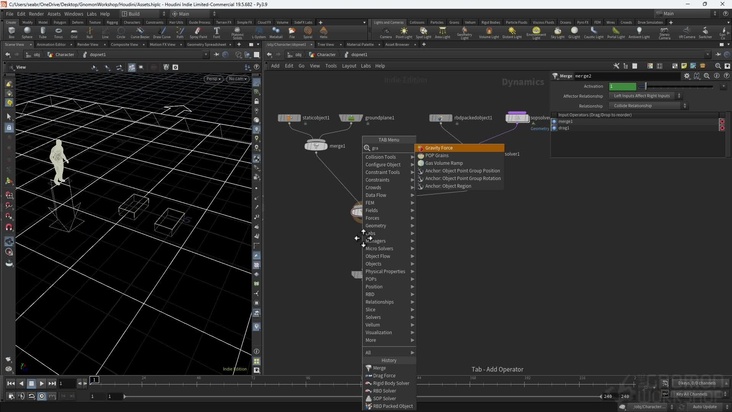Screen dimensions: 732x412
Task: Add a Camera from the shelf
Action: coord(386,32)
